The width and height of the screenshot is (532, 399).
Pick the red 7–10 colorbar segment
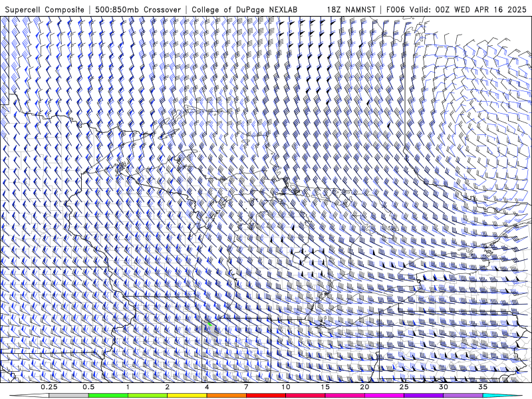click(266, 396)
